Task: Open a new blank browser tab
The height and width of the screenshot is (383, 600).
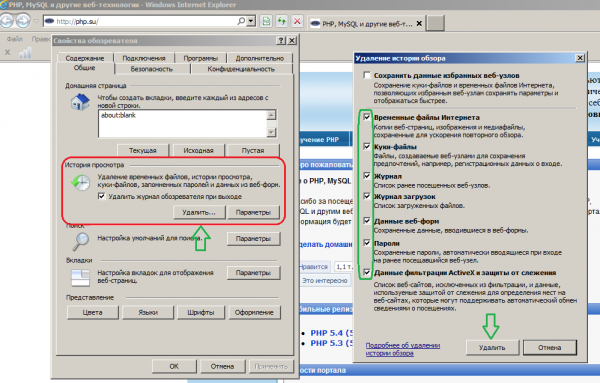Action: coord(435,23)
